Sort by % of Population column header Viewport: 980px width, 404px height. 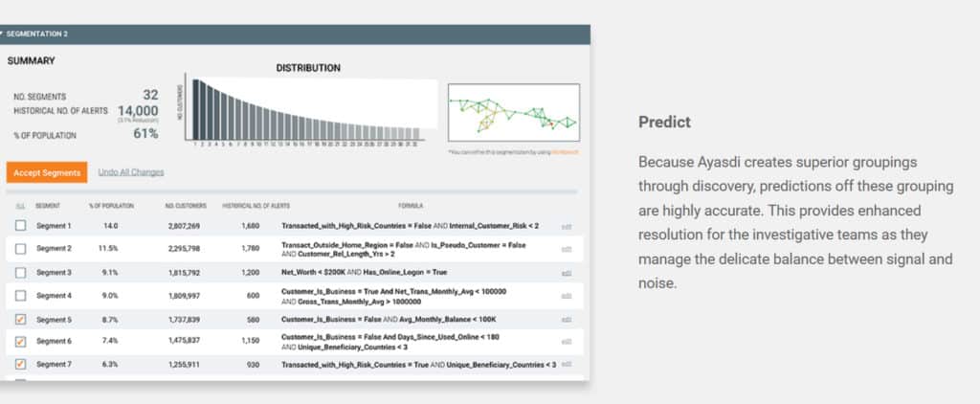tap(111, 206)
